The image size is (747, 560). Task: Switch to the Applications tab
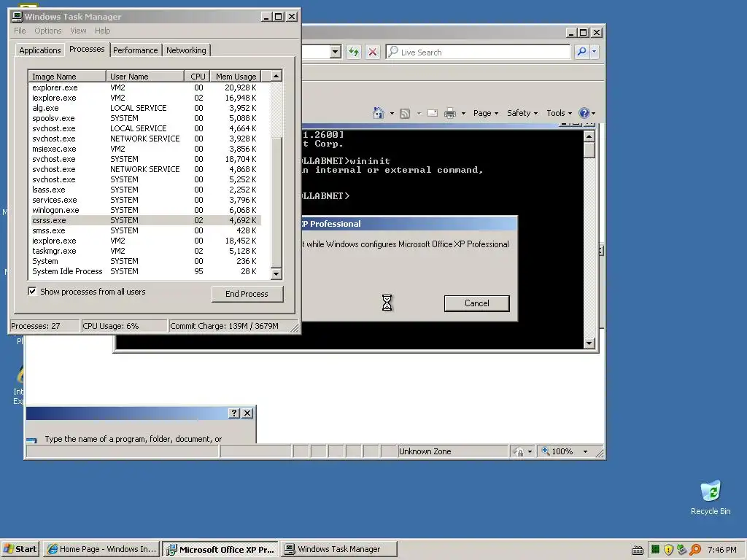coord(40,50)
